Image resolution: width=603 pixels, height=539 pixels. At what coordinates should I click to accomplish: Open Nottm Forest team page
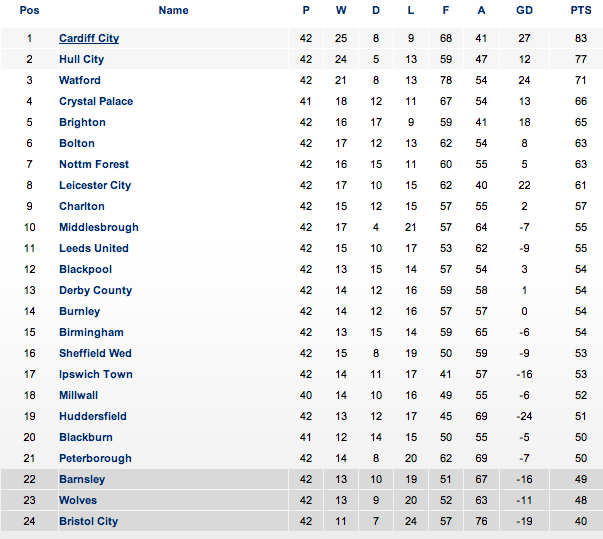[x=94, y=164]
